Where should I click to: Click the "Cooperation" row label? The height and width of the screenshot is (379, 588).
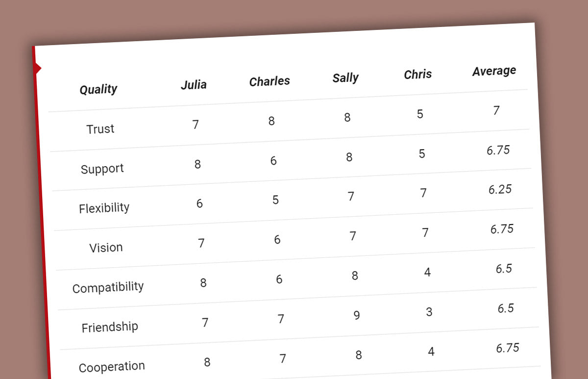pos(112,367)
